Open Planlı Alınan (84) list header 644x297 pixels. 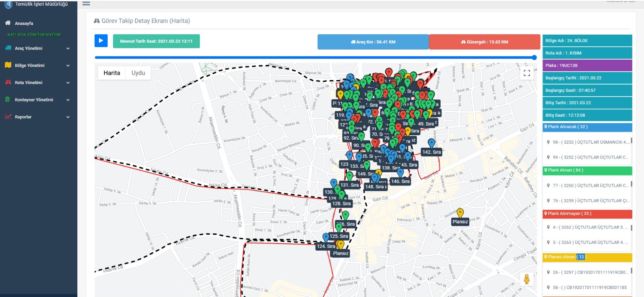point(587,170)
